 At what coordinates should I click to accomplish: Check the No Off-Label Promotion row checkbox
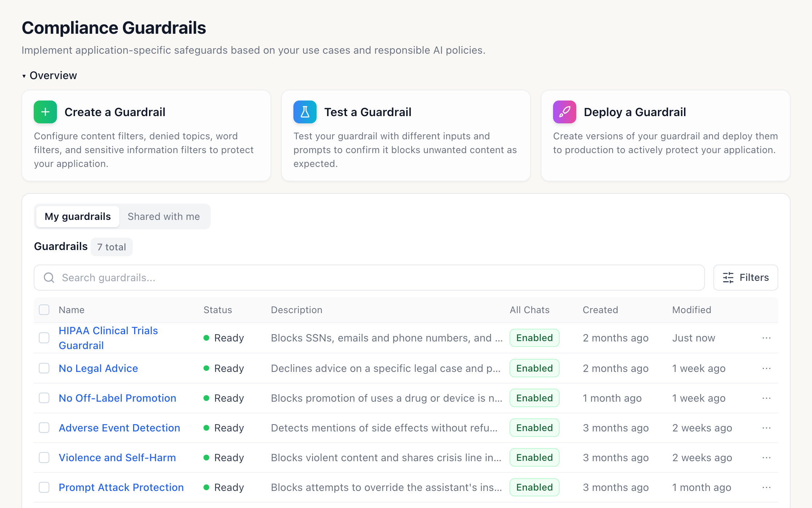(44, 398)
